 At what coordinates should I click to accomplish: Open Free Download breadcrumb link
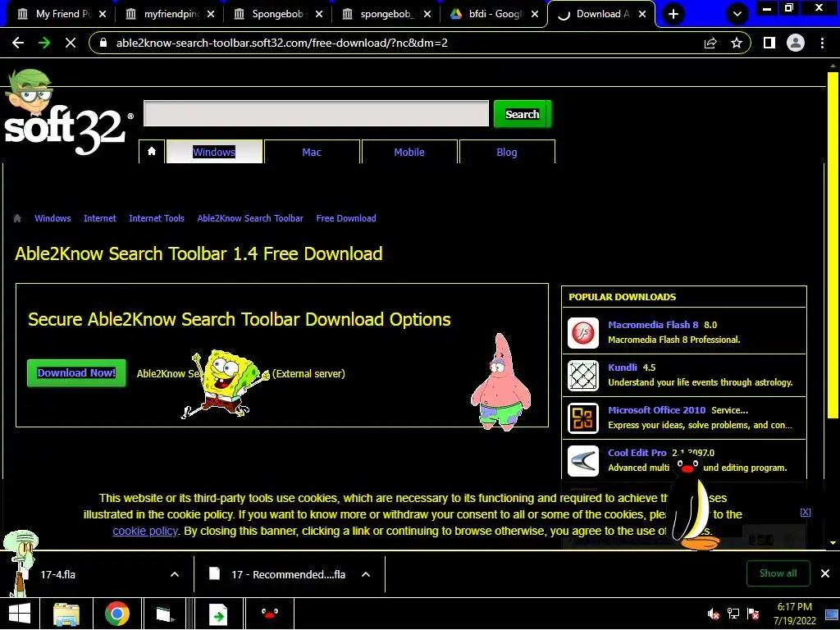click(346, 218)
